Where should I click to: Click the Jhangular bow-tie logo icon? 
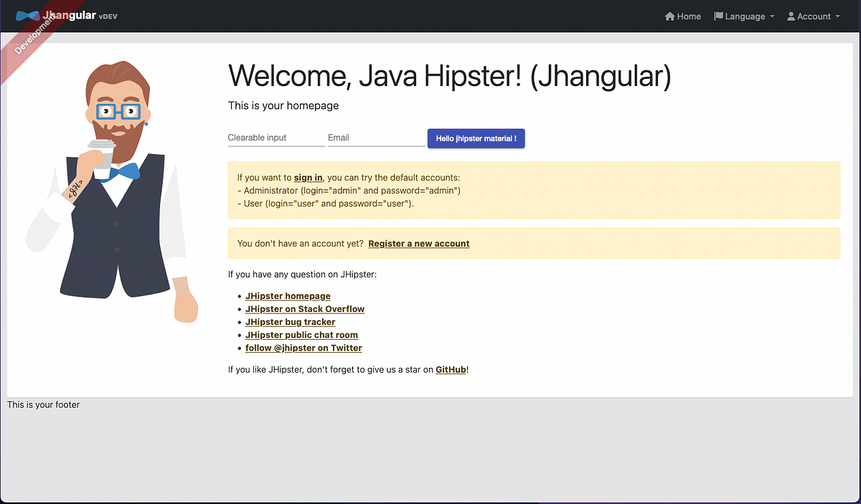28,16
